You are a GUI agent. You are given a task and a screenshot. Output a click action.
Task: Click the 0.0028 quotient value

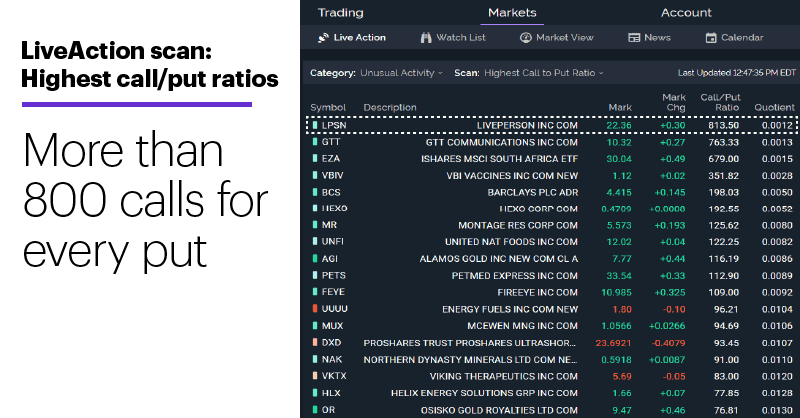pos(777,176)
